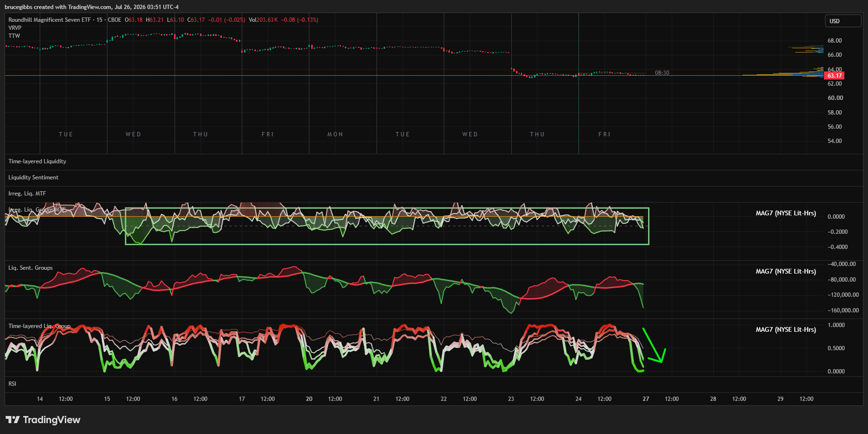Click date 23 on the time axis

(511, 399)
